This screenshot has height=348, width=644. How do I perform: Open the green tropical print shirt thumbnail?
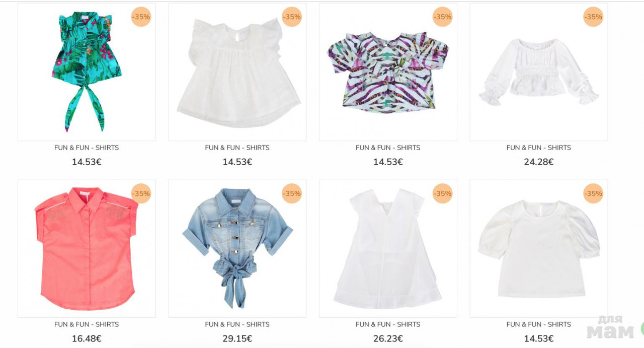[x=87, y=72]
